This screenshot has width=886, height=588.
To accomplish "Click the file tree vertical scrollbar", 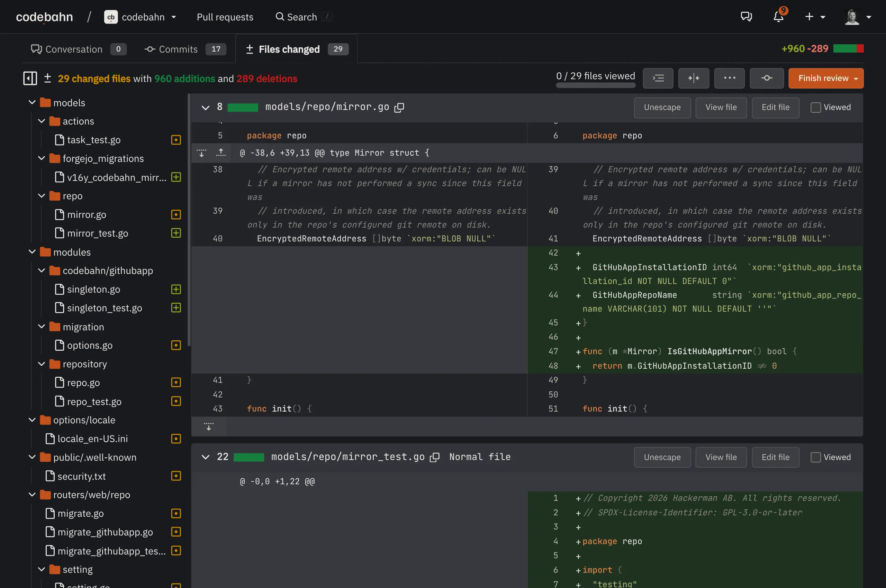I will (189, 220).
